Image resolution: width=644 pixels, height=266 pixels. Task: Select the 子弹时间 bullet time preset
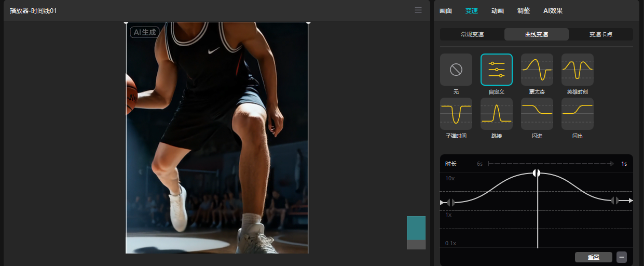[456, 114]
